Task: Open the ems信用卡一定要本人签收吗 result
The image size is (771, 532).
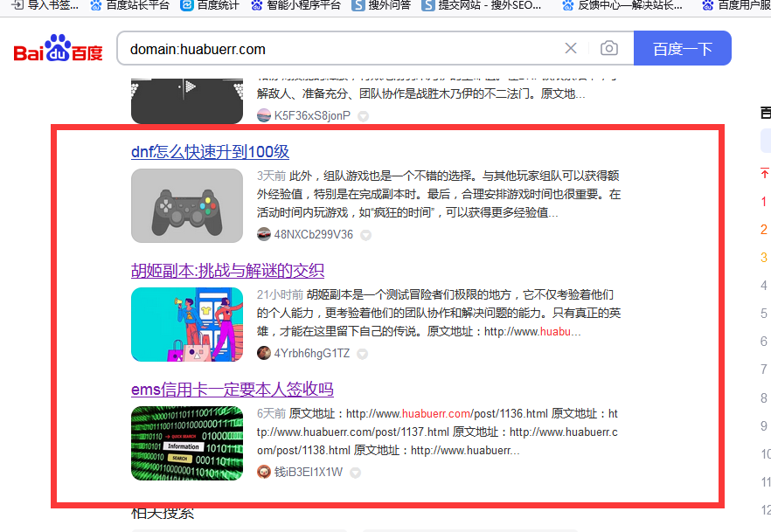Action: 233,390
